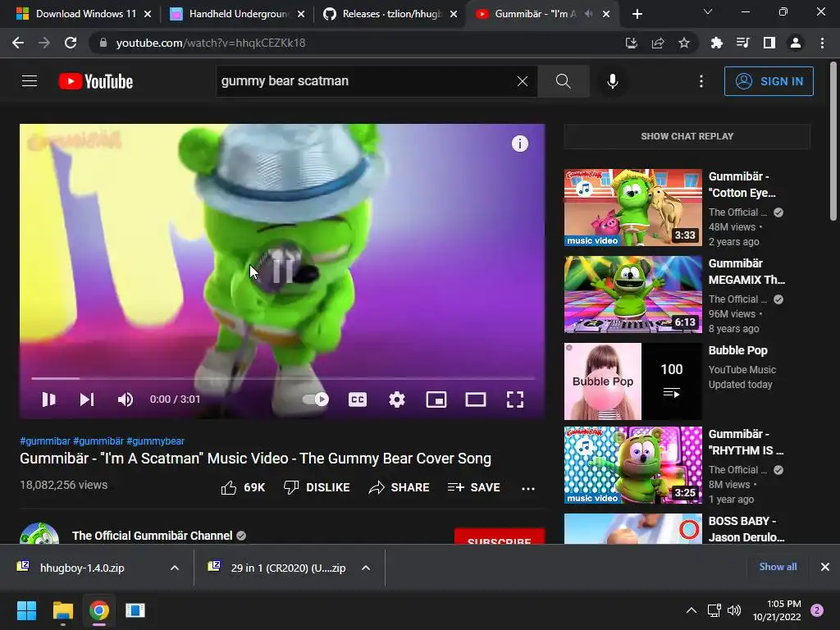Seek on the video progress bar
This screenshot has height=630, width=840.
283,378
